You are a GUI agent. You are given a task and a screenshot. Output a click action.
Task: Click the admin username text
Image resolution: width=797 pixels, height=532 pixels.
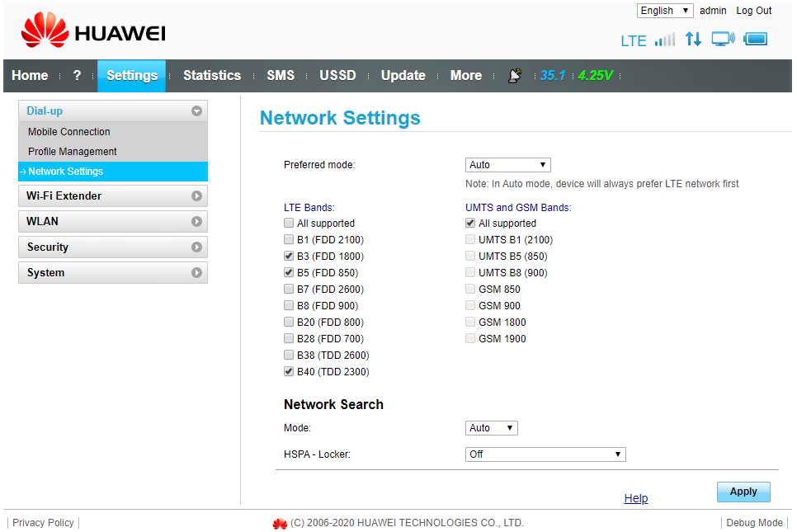pos(713,11)
